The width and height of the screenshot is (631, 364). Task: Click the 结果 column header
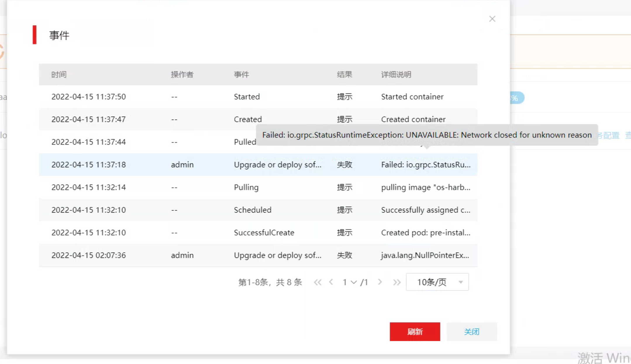(x=344, y=75)
